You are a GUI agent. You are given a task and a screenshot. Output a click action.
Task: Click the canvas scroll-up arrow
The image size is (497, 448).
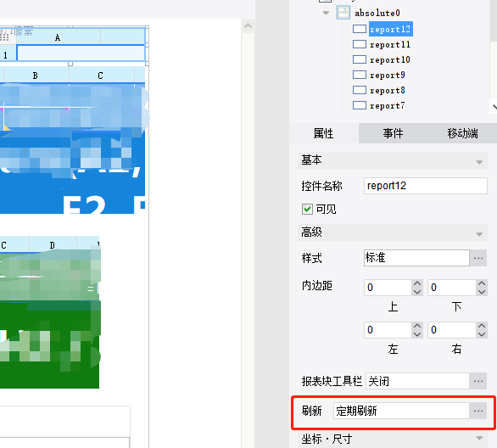coord(248,26)
